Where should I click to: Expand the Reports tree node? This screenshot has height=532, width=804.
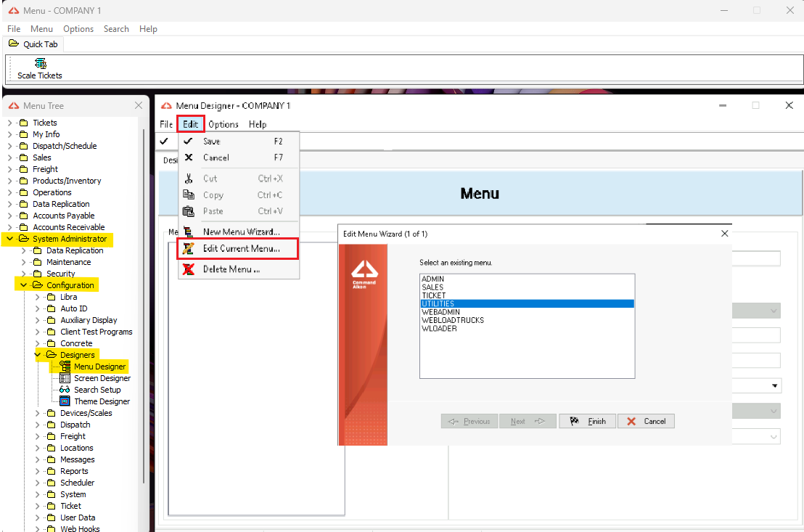click(x=38, y=471)
